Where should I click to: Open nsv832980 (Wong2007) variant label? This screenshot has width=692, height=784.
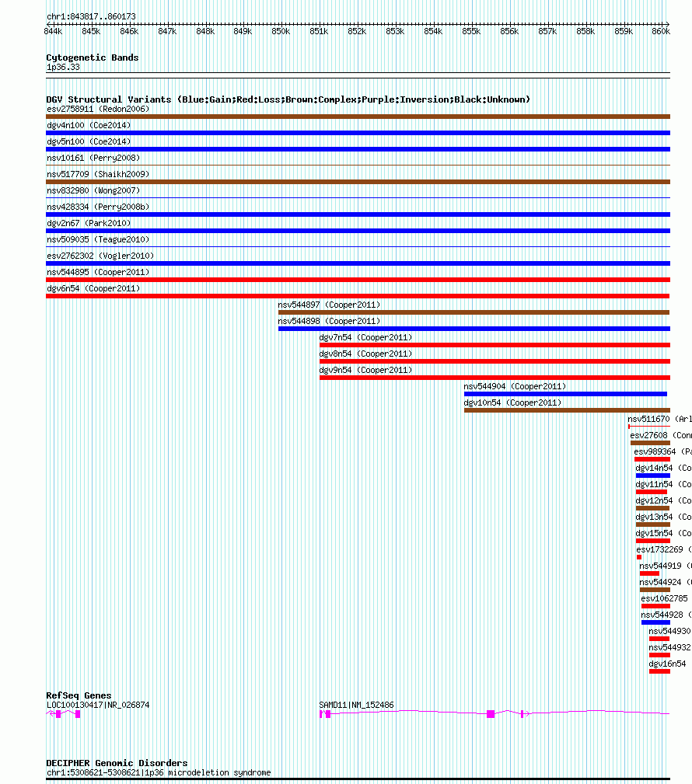[x=93, y=190]
